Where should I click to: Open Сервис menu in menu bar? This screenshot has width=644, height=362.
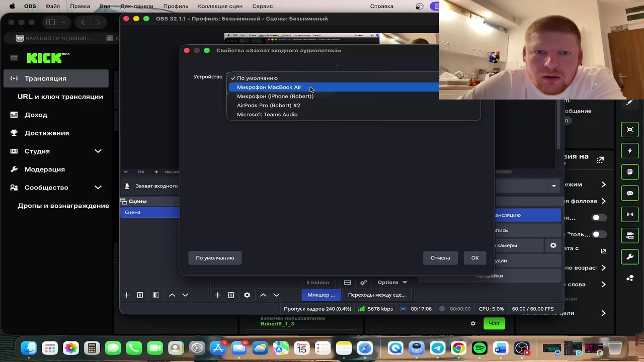tap(263, 6)
